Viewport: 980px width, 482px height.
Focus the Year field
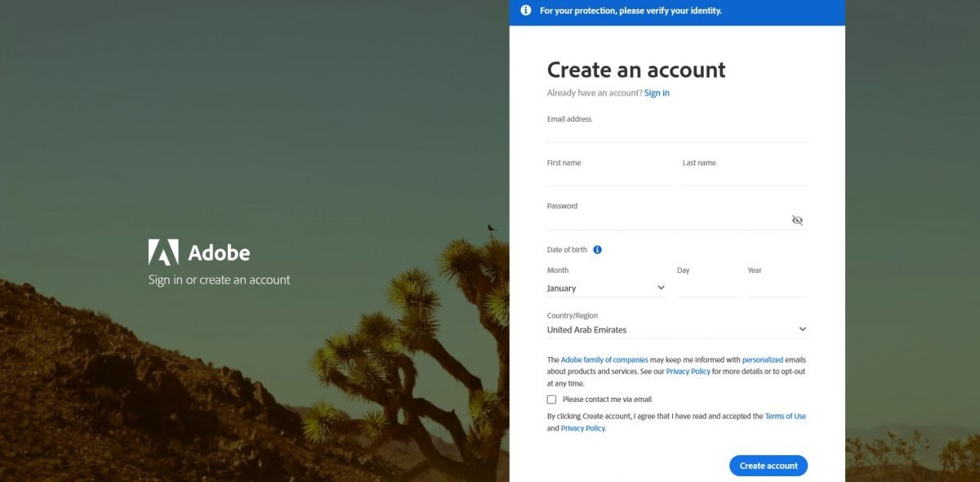click(x=777, y=288)
